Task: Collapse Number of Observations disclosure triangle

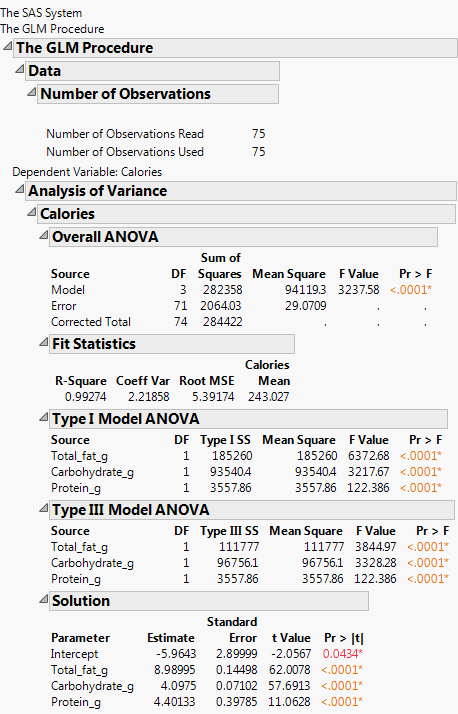Action: (x=31, y=92)
